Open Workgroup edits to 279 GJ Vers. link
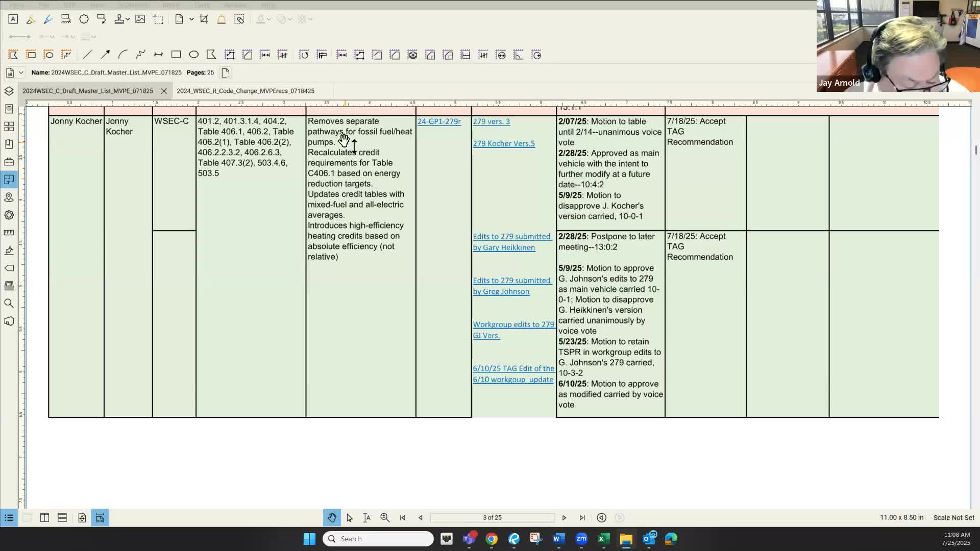This screenshot has width=980, height=551. tap(513, 330)
